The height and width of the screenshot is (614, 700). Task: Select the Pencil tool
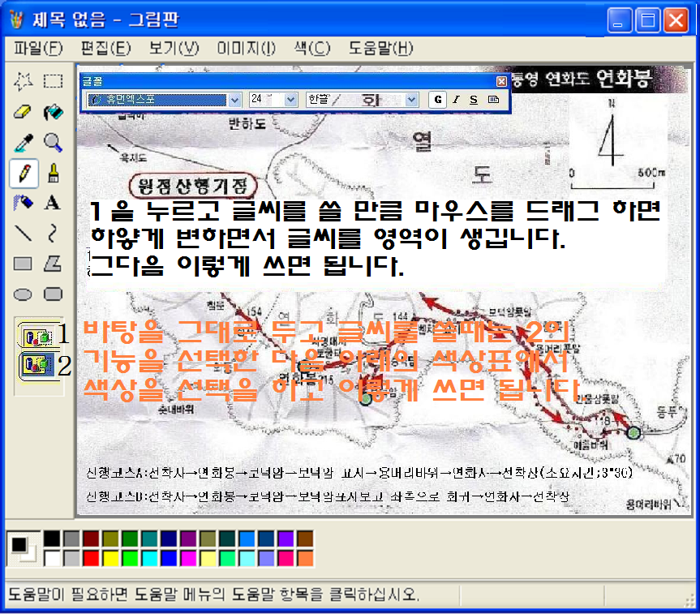pos(24,173)
